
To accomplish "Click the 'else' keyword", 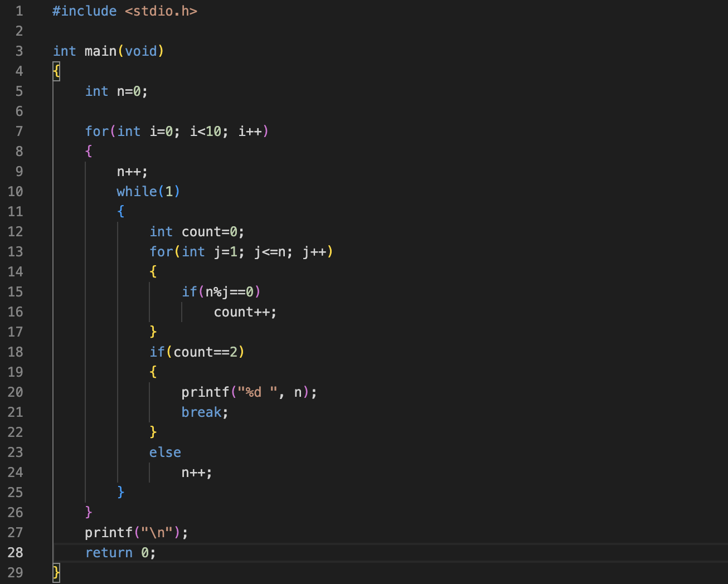I will (x=165, y=452).
